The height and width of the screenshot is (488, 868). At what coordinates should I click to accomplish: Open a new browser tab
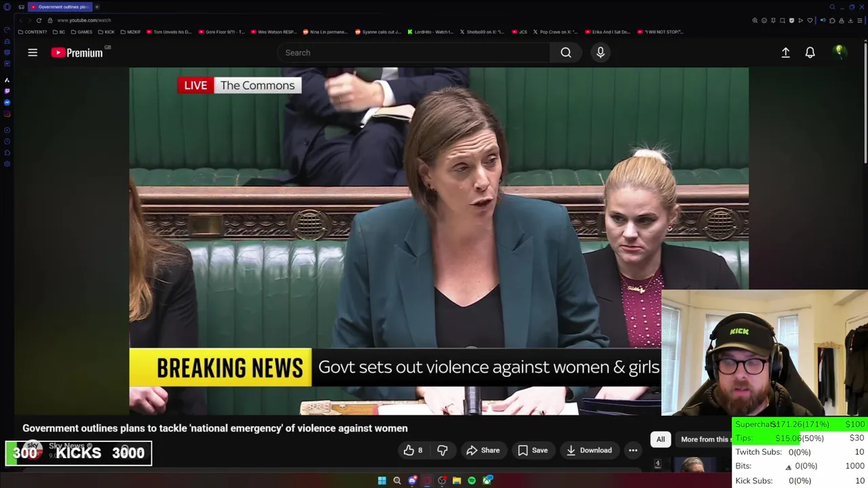point(97,7)
